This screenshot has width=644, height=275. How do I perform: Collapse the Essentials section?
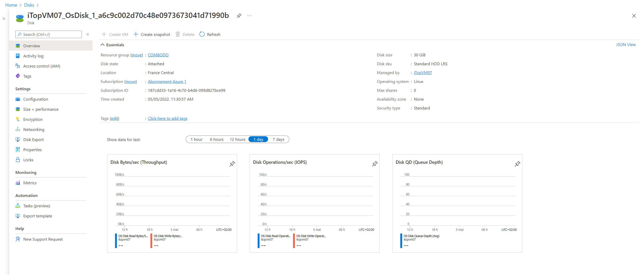pyautogui.click(x=102, y=45)
